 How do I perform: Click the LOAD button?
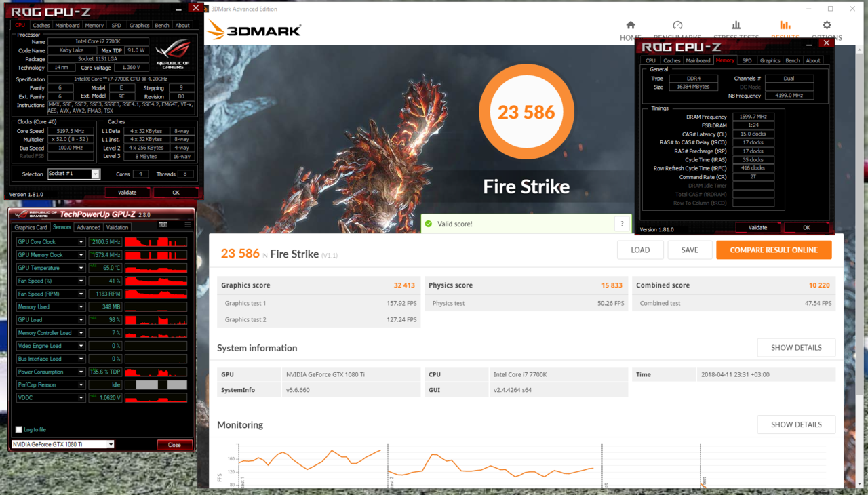click(640, 250)
